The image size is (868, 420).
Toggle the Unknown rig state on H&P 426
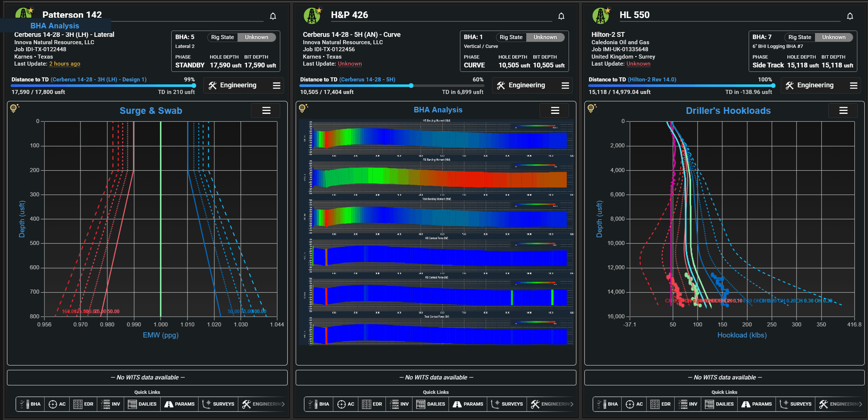click(545, 37)
